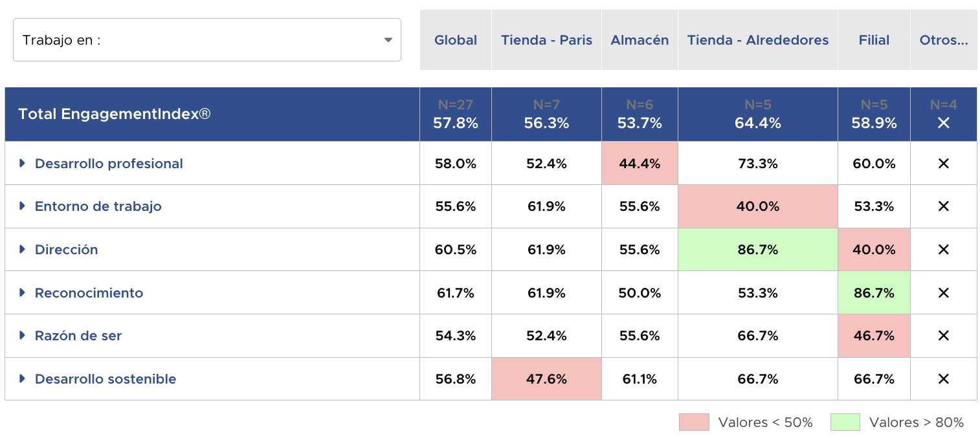Select the Global column tab
This screenshot has width=980, height=436.
(x=456, y=40)
